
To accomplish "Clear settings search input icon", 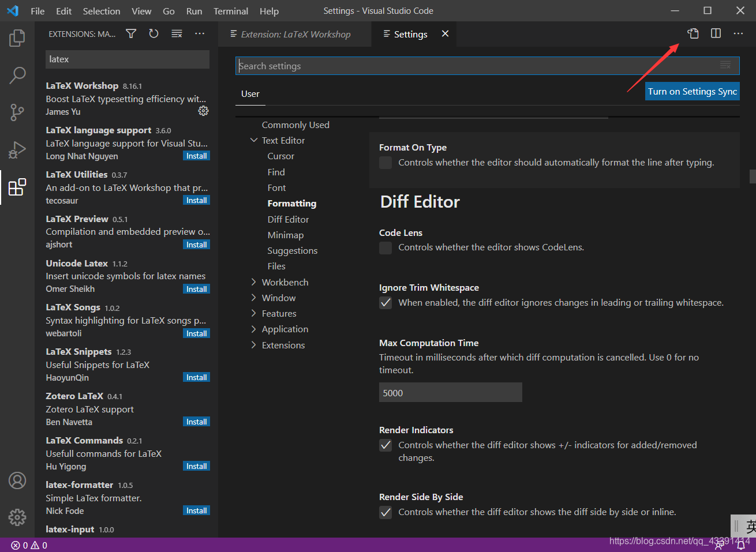I will pos(725,66).
